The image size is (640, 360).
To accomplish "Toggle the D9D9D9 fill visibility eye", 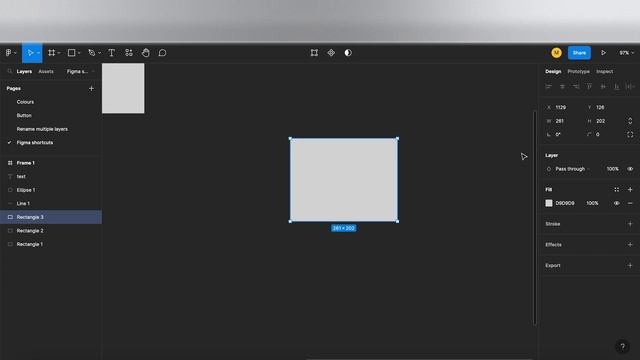I will pyautogui.click(x=617, y=203).
